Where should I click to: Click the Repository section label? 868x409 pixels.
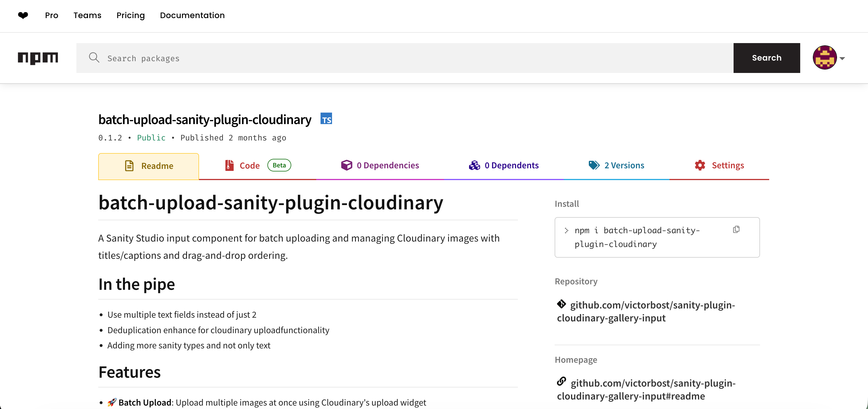(576, 281)
